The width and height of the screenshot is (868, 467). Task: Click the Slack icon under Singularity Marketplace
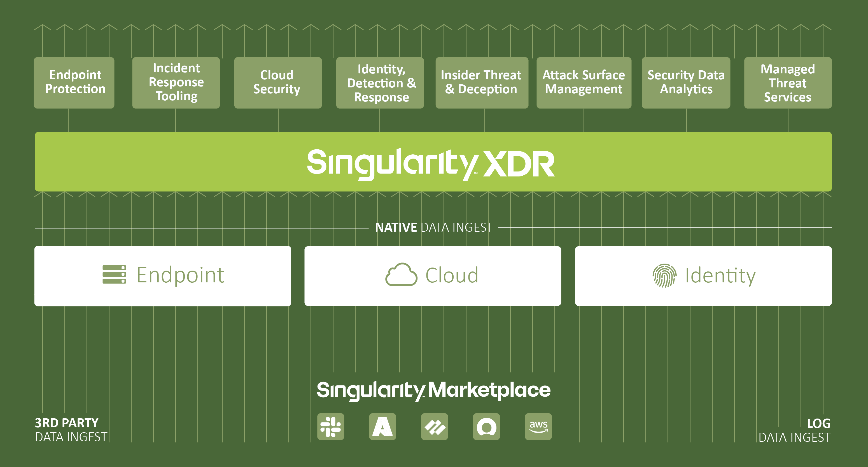coord(331,427)
